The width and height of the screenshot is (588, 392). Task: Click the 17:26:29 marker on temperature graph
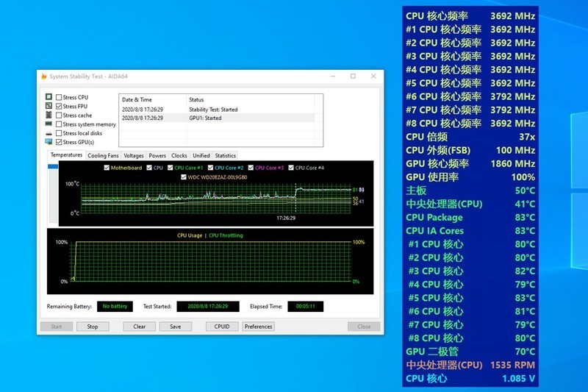(x=286, y=218)
